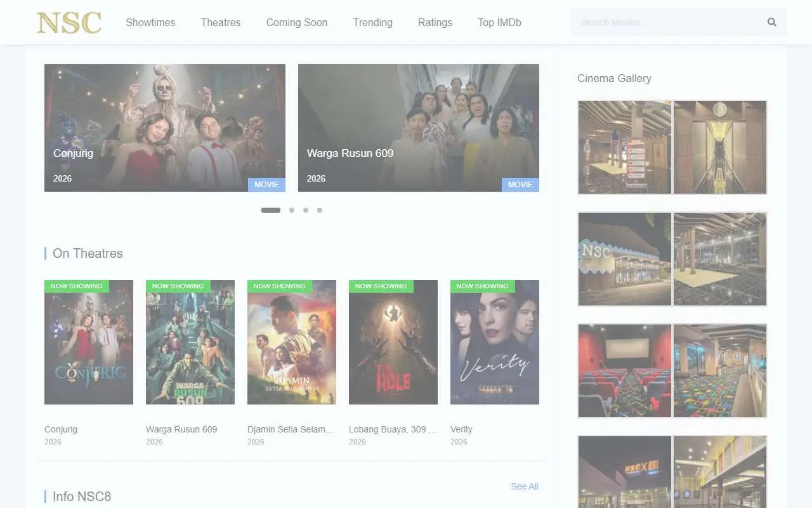This screenshot has width=812, height=508.
Task: Click MOVIE badge on Conjurig banner
Action: 266,185
